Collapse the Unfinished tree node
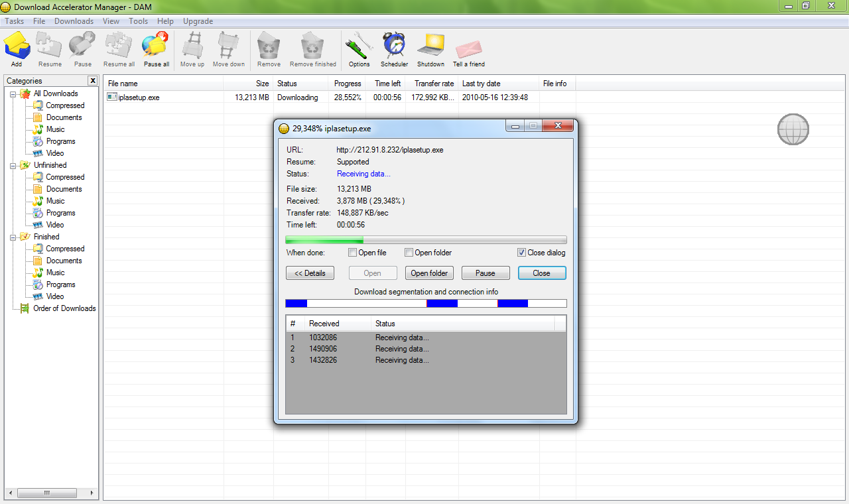Image resolution: width=849 pixels, height=504 pixels. [x=13, y=165]
